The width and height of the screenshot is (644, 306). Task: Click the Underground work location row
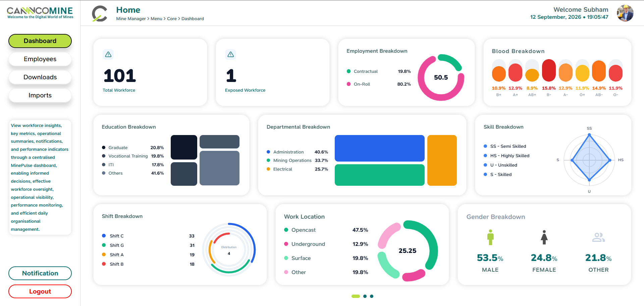click(326, 244)
